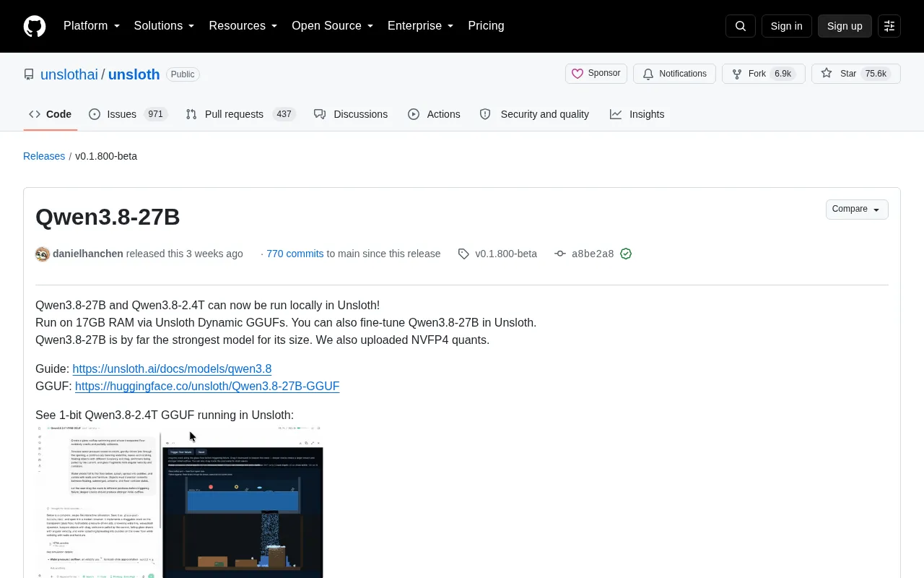Open the Security and quality tab

click(x=534, y=114)
